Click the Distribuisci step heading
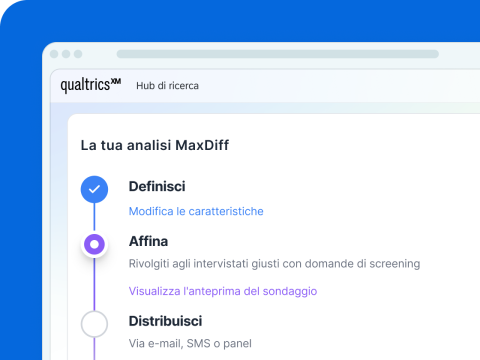This screenshot has height=360, width=480. click(x=165, y=321)
